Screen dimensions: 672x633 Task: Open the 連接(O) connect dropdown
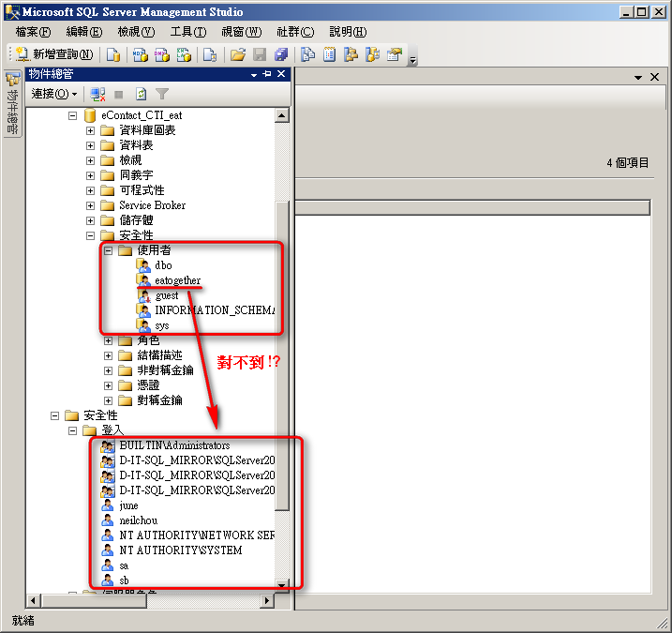pos(54,94)
